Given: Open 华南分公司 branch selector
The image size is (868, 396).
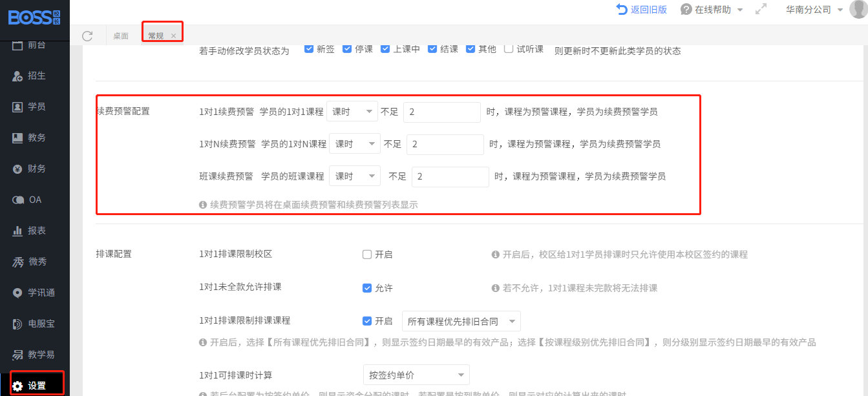Looking at the screenshot, I should 814,10.
